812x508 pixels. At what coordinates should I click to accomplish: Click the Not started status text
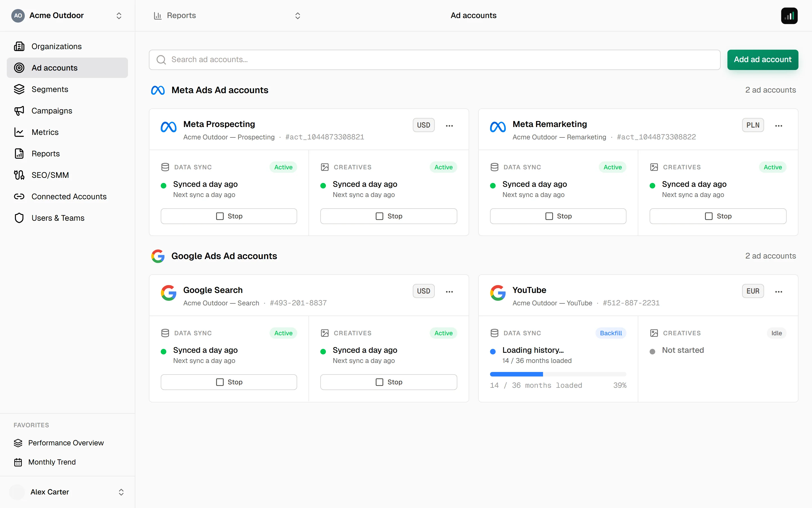click(x=683, y=350)
